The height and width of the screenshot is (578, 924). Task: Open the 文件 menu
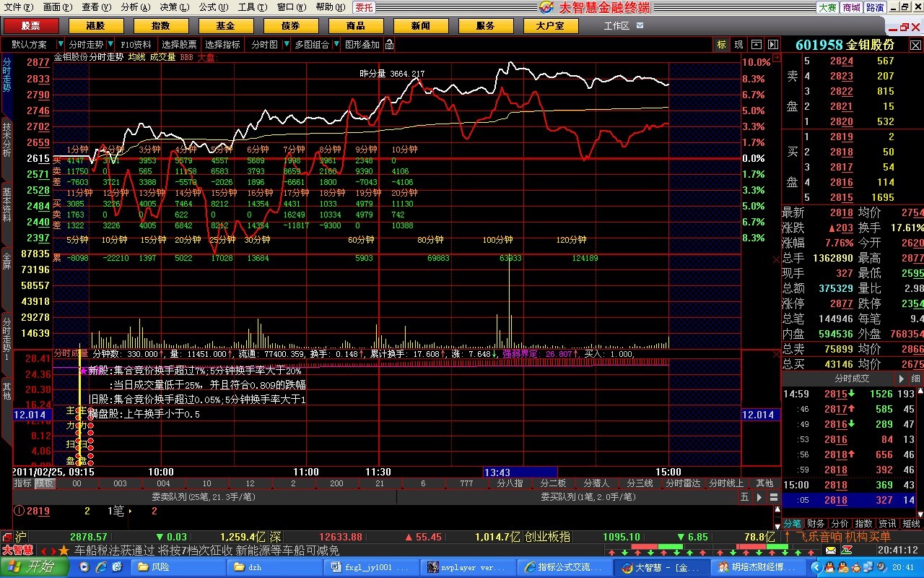click(x=18, y=7)
